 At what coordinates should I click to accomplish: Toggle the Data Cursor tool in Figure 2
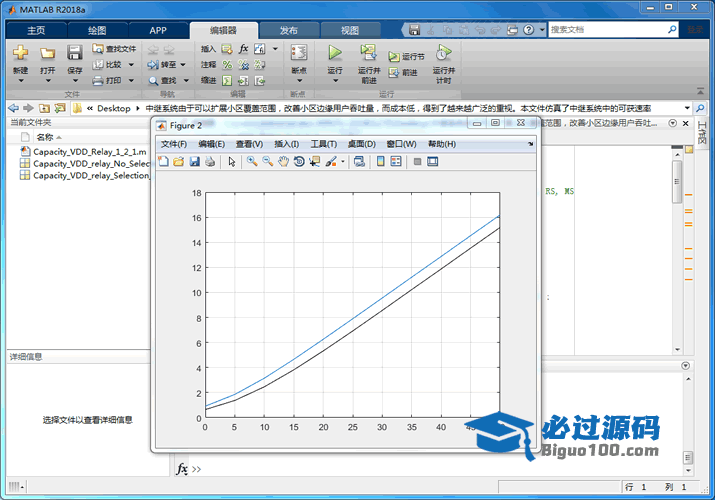(314, 161)
